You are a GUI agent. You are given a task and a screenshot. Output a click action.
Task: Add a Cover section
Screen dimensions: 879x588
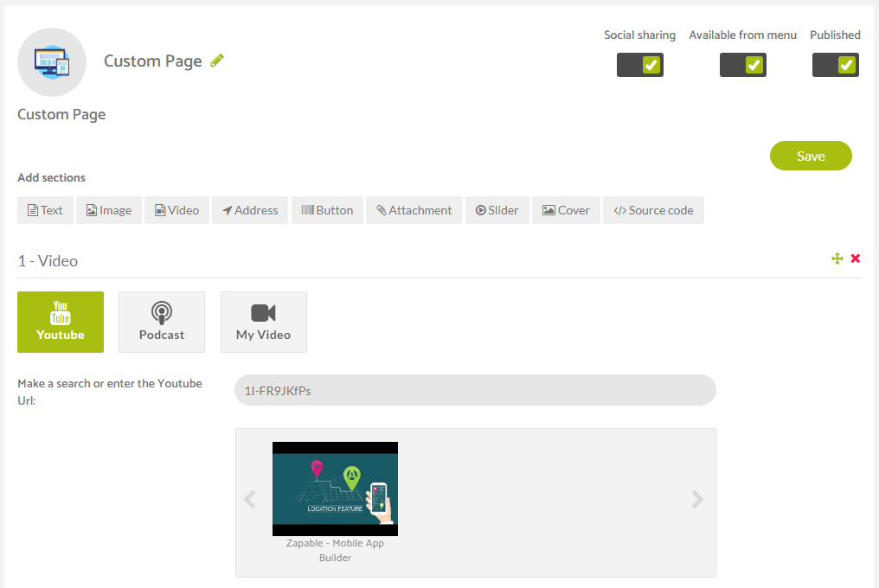pyautogui.click(x=566, y=210)
